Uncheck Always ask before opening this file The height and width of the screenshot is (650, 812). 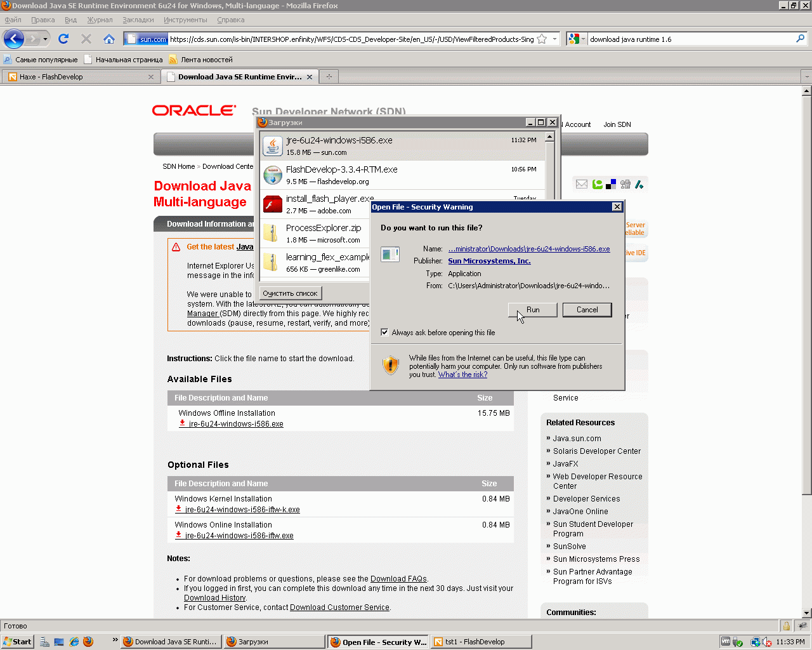pyautogui.click(x=384, y=332)
